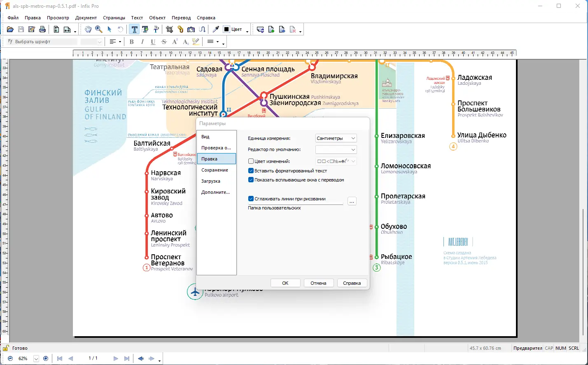This screenshot has height=365, width=588.
Task: Open the 'Перевод' menu
Action: tap(181, 18)
